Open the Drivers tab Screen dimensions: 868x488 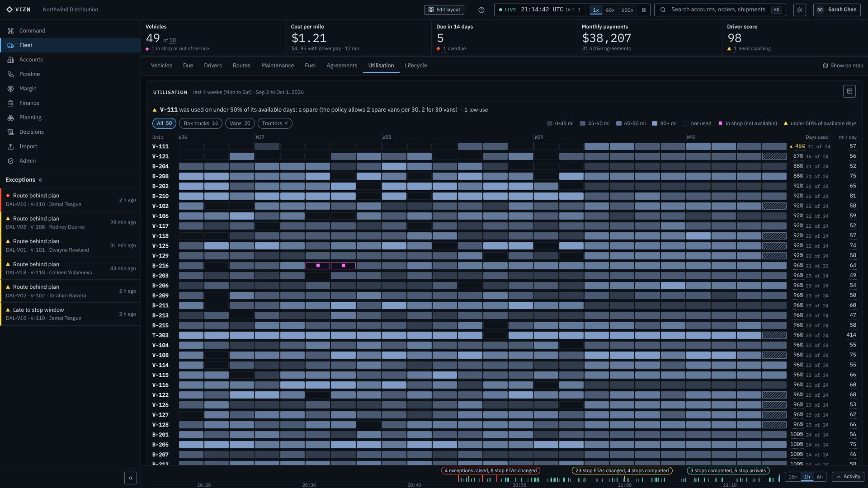click(213, 66)
